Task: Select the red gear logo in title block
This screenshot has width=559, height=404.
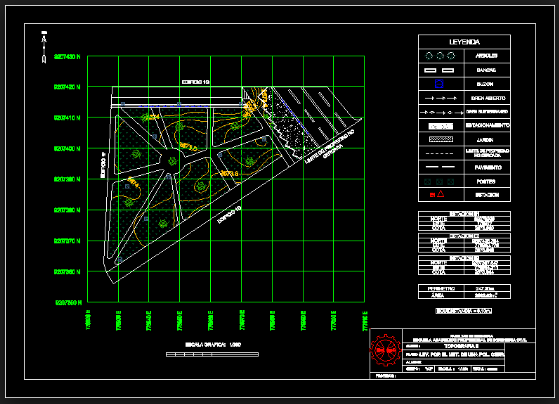Action: click(x=386, y=351)
